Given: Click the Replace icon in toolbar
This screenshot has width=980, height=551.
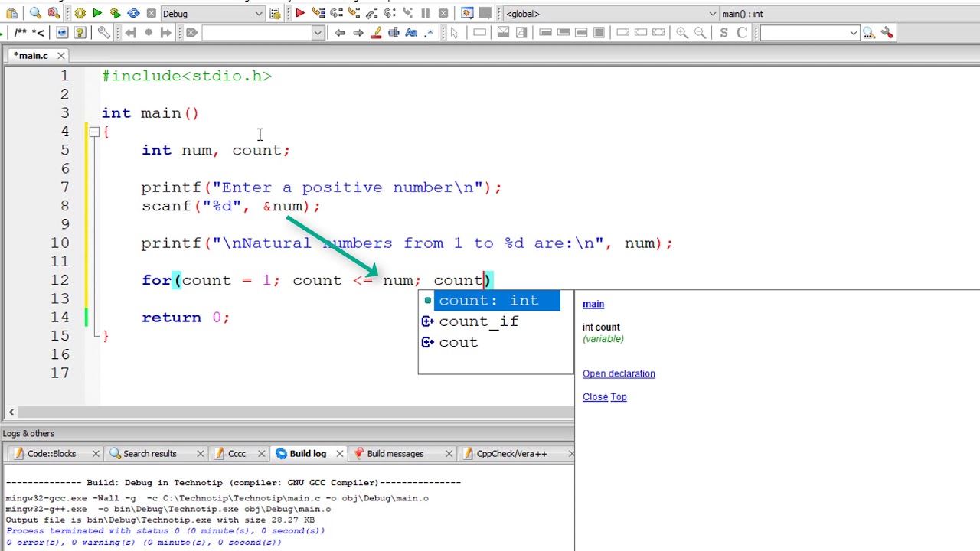Looking at the screenshot, I should coord(53,13).
